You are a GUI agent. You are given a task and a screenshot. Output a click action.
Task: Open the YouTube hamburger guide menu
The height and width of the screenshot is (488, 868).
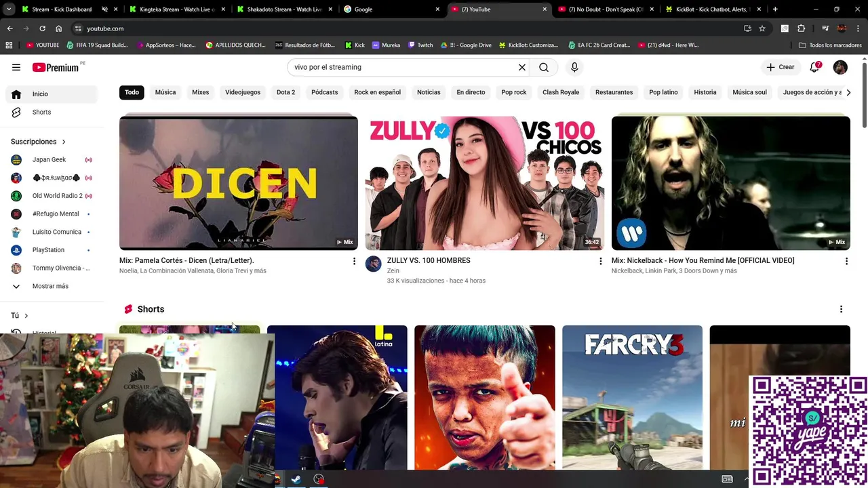[x=16, y=67]
